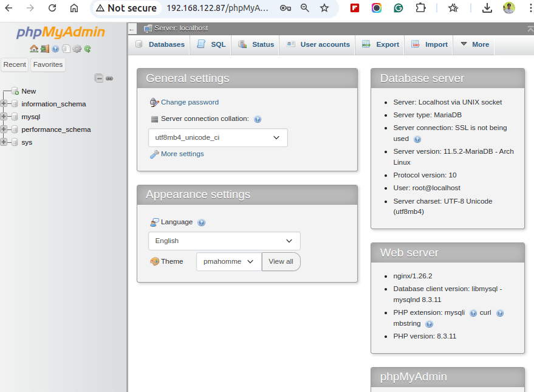The image size is (534, 392).
Task: Hide navigation panel using the left arrow button
Action: [132, 30]
